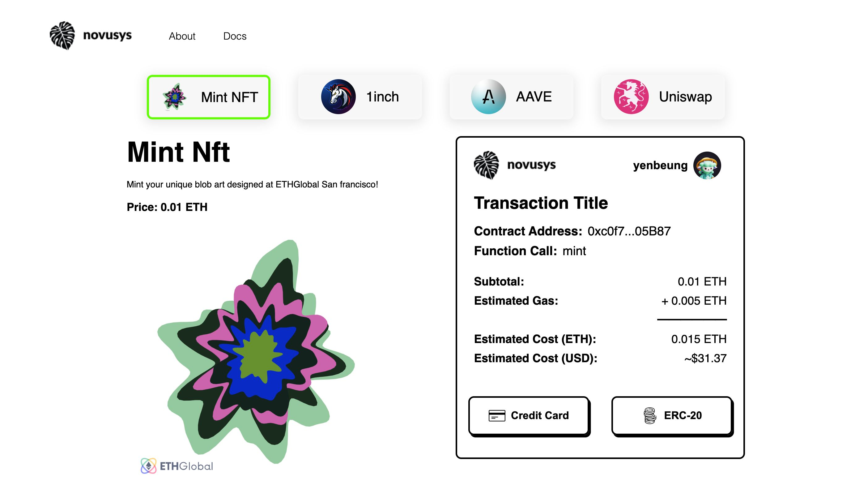The height and width of the screenshot is (485, 868).
Task: Click the novusys leaf logo in header
Action: 62,35
